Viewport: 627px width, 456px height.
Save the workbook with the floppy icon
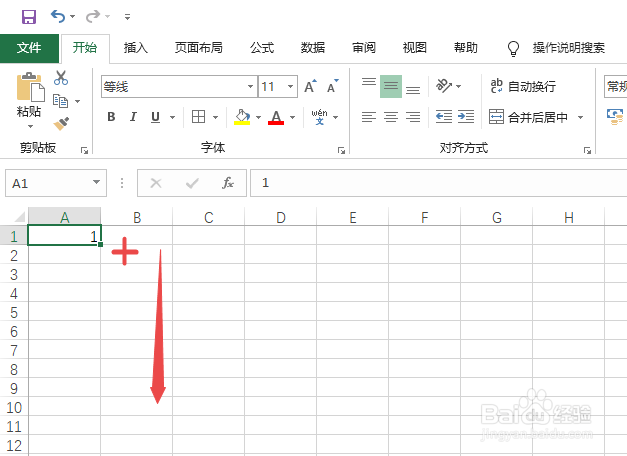[x=29, y=17]
